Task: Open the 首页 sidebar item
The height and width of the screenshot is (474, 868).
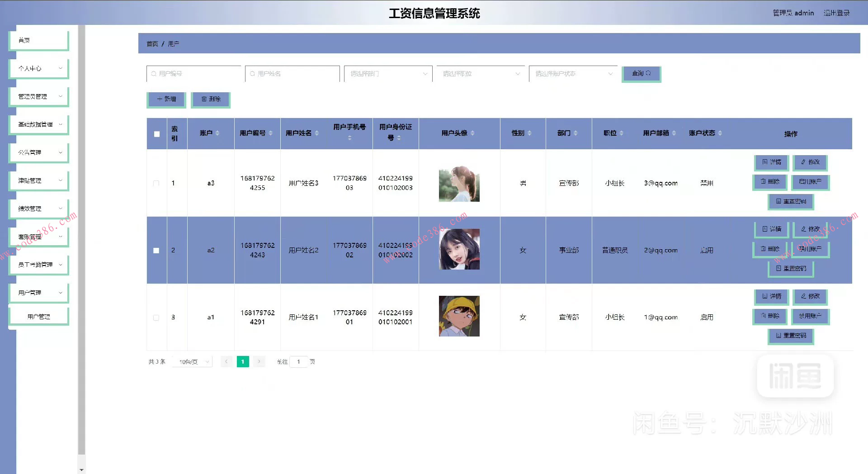Action: point(39,40)
